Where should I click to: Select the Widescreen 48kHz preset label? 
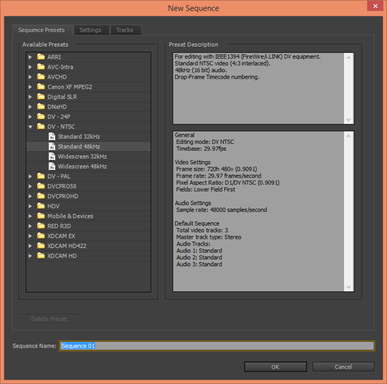pos(82,166)
